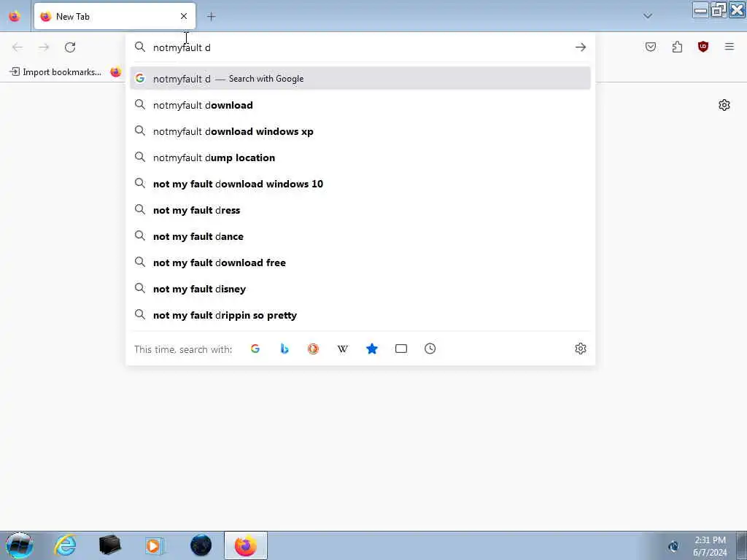Search bookmarks using the star icon

371,349
